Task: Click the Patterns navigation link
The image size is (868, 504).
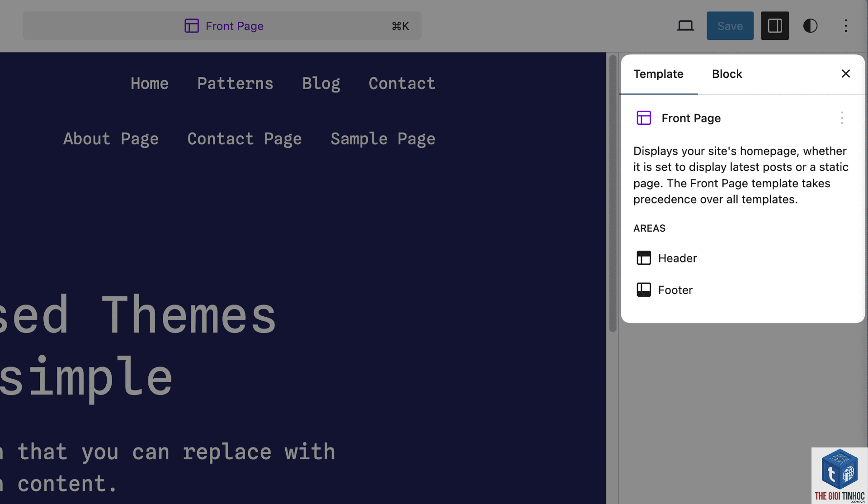Action: tap(235, 83)
